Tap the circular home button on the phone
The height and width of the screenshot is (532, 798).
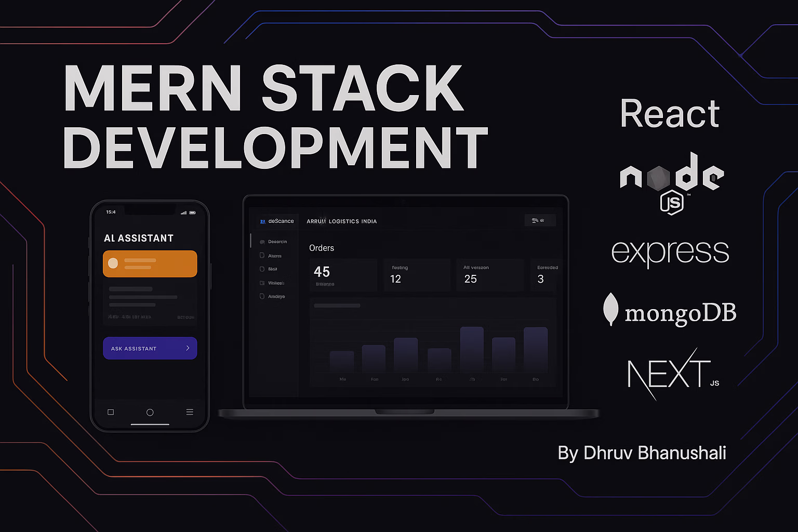pos(150,411)
